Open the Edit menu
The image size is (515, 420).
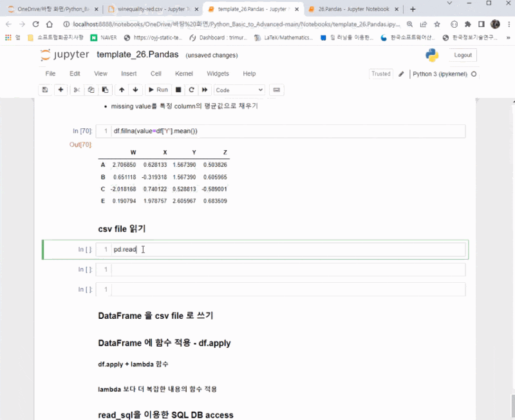tap(75, 73)
